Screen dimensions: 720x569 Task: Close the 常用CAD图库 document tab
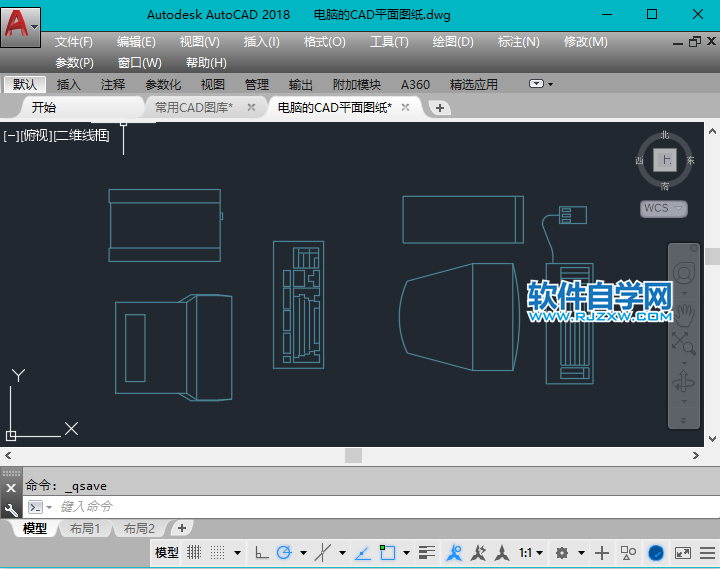(251, 107)
